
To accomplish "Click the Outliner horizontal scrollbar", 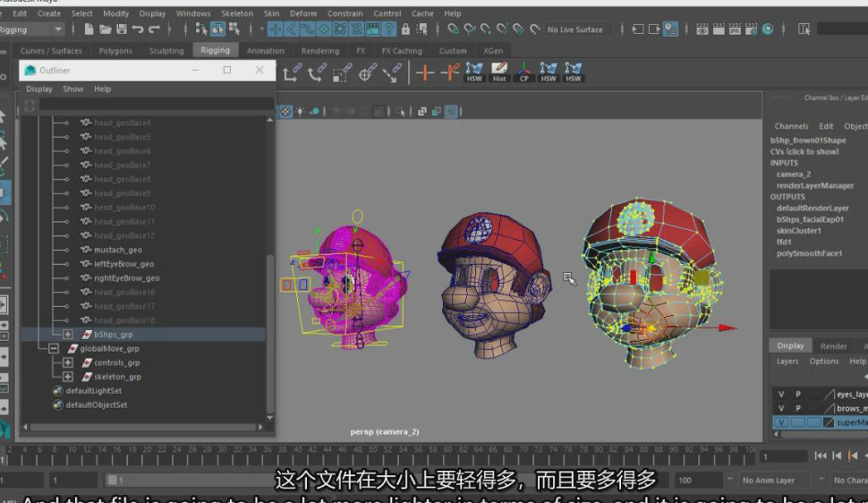I will coord(144,427).
